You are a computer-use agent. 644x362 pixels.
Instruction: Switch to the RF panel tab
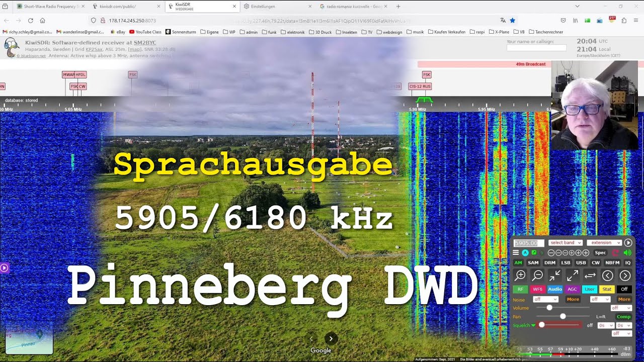pos(520,289)
